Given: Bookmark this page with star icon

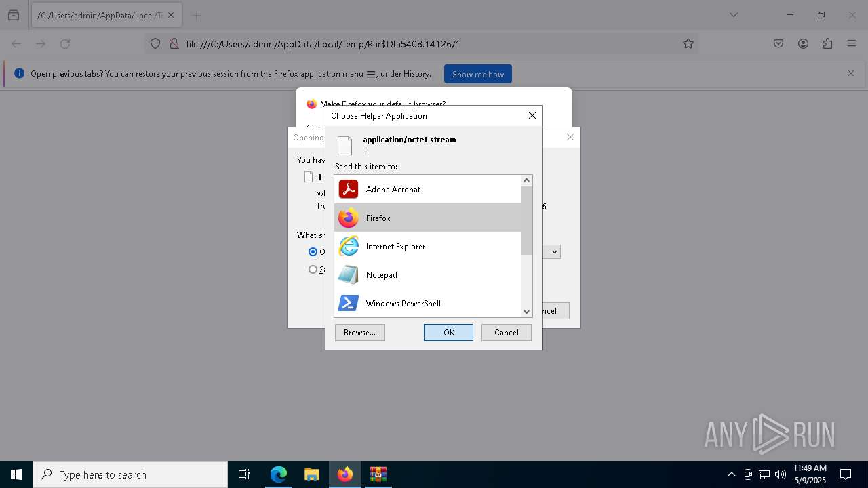Looking at the screenshot, I should pos(688,43).
